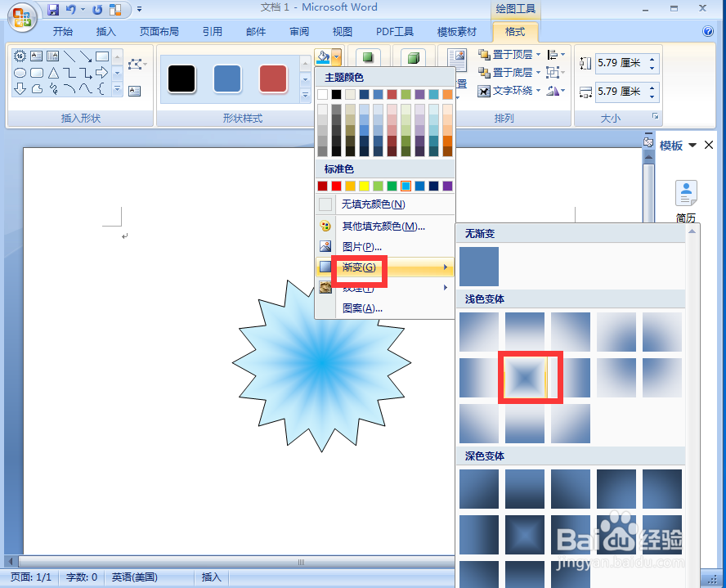Click the position picture icon

click(458, 59)
